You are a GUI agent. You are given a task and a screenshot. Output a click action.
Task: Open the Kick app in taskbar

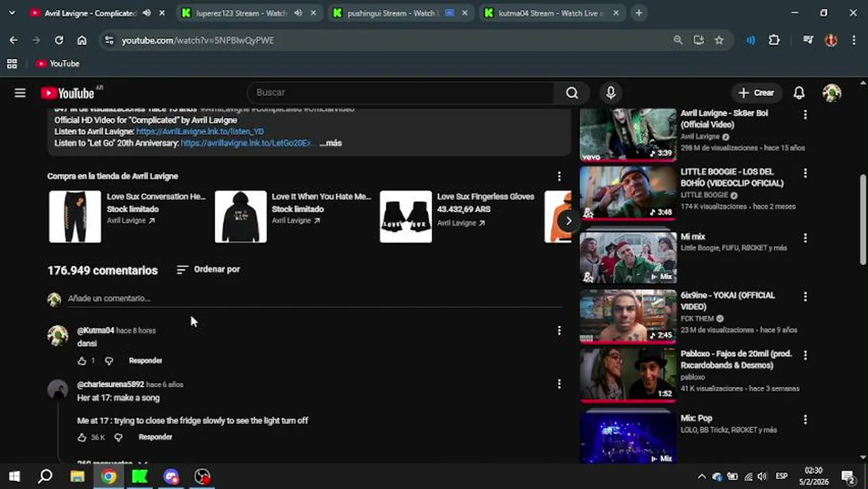click(140, 476)
